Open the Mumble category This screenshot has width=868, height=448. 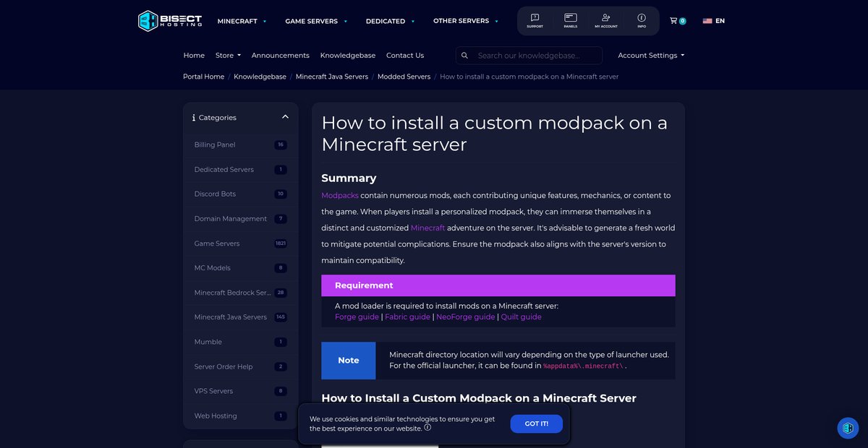point(241,342)
